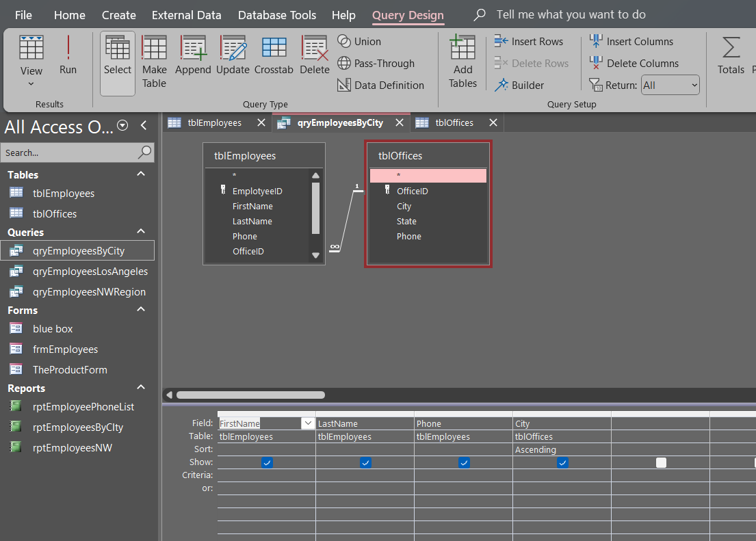Open TheProductForm form
Image resolution: width=756 pixels, height=541 pixels.
(70, 370)
